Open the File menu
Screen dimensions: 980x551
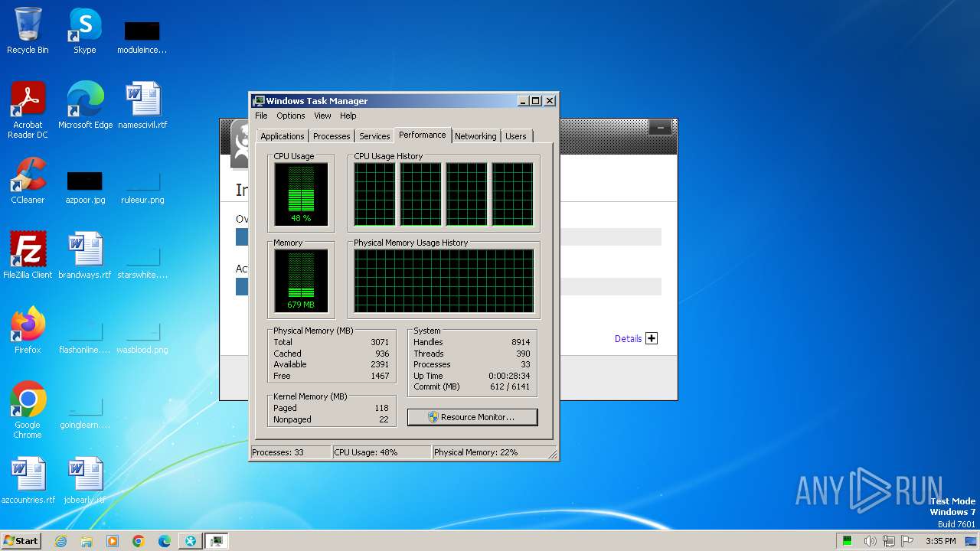(x=261, y=116)
